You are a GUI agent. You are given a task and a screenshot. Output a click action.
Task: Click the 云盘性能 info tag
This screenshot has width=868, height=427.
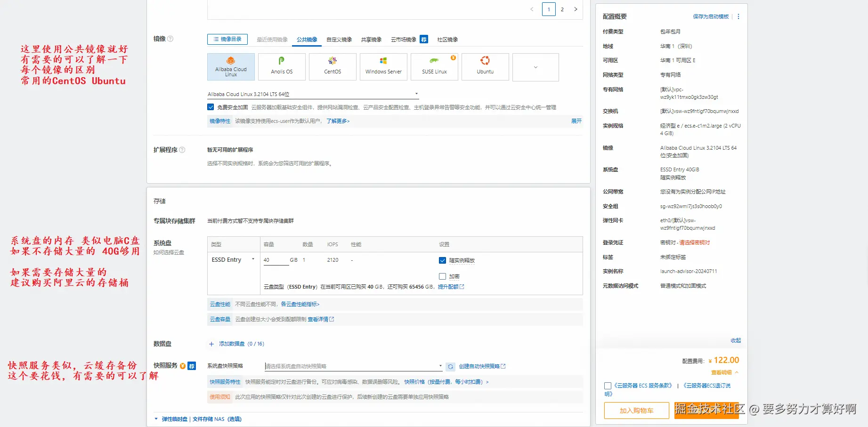[x=220, y=304]
